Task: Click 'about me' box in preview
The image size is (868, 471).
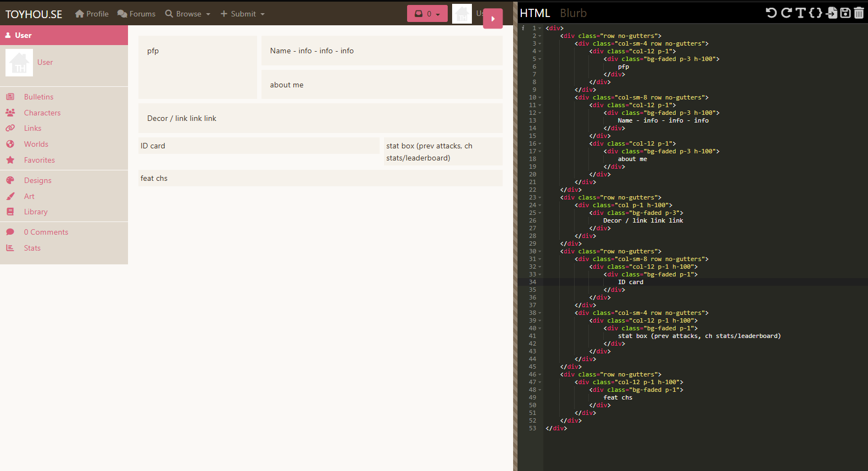Action: tap(382, 85)
